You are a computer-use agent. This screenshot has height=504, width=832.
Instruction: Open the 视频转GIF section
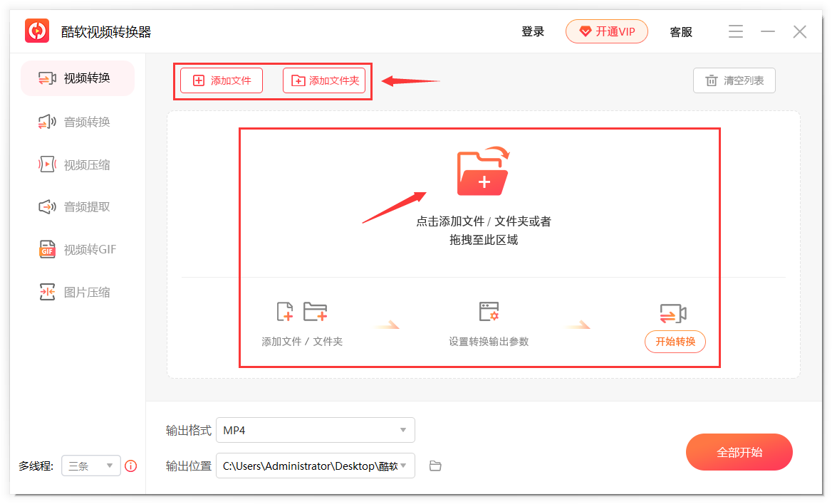click(x=78, y=249)
